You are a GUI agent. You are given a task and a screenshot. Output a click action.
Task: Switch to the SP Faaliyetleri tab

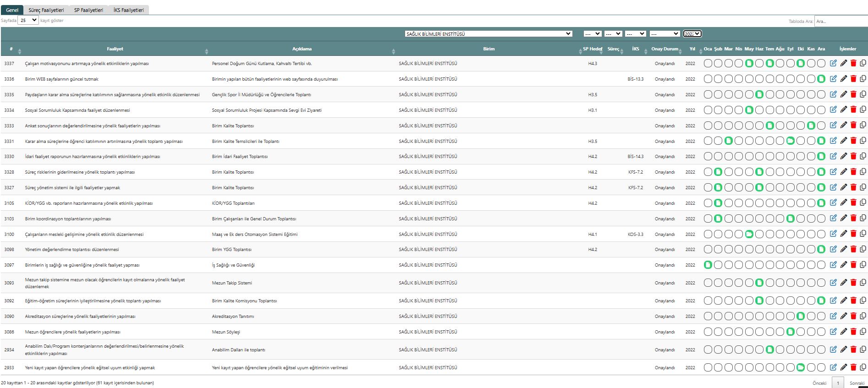(88, 10)
